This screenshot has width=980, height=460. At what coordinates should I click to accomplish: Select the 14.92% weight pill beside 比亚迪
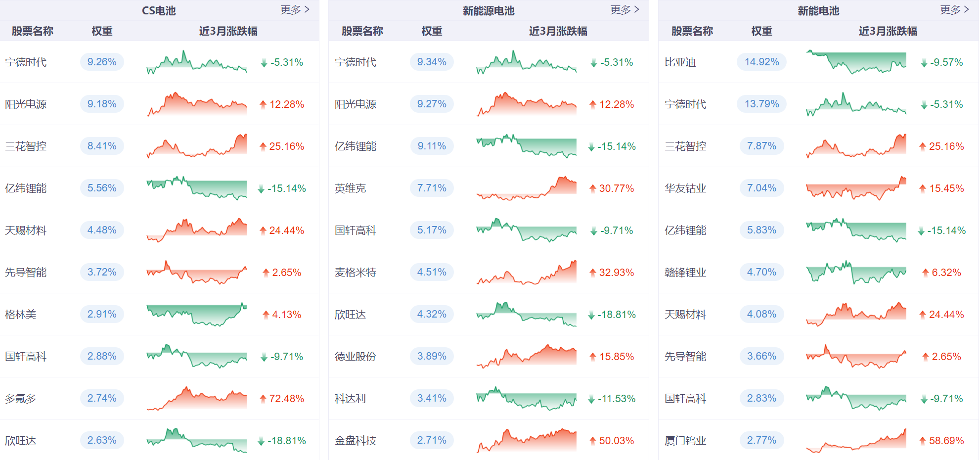point(761,62)
